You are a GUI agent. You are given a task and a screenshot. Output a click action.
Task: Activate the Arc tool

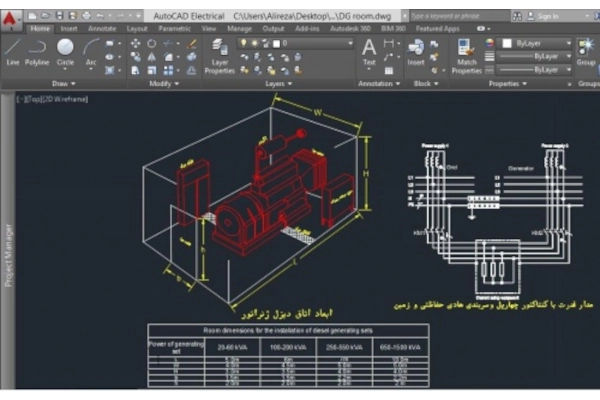(91, 53)
